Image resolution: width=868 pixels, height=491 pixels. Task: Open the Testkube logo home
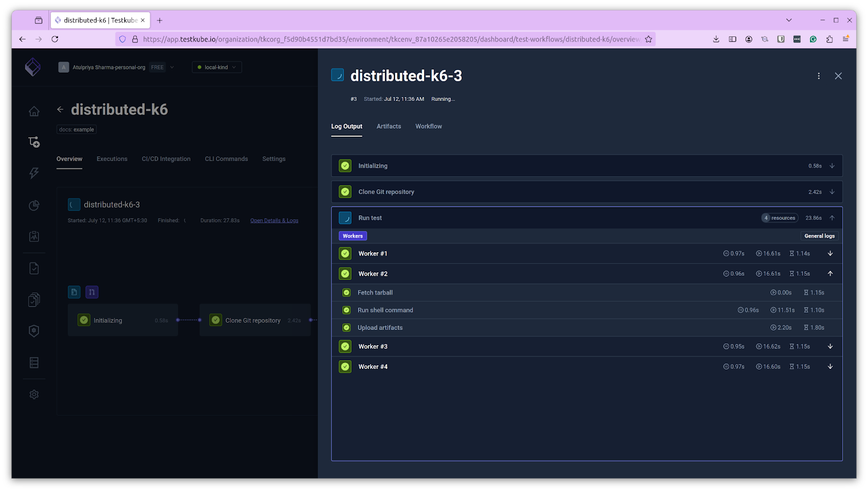33,67
